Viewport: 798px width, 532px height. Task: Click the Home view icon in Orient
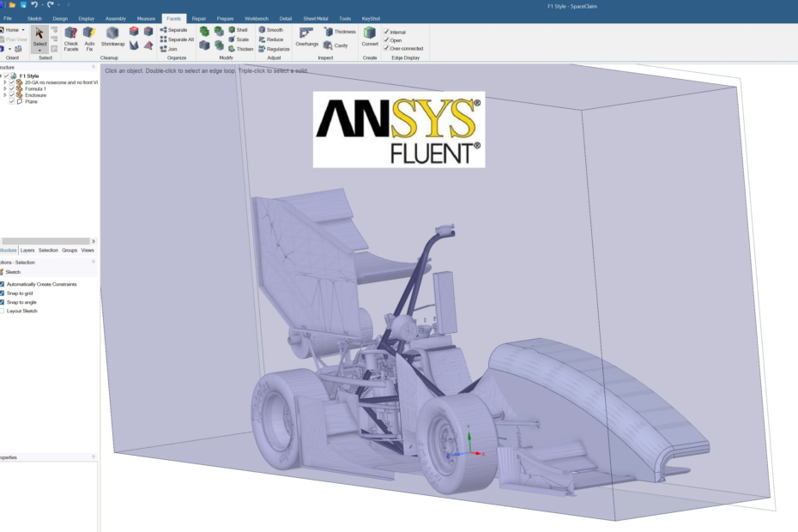click(2, 30)
